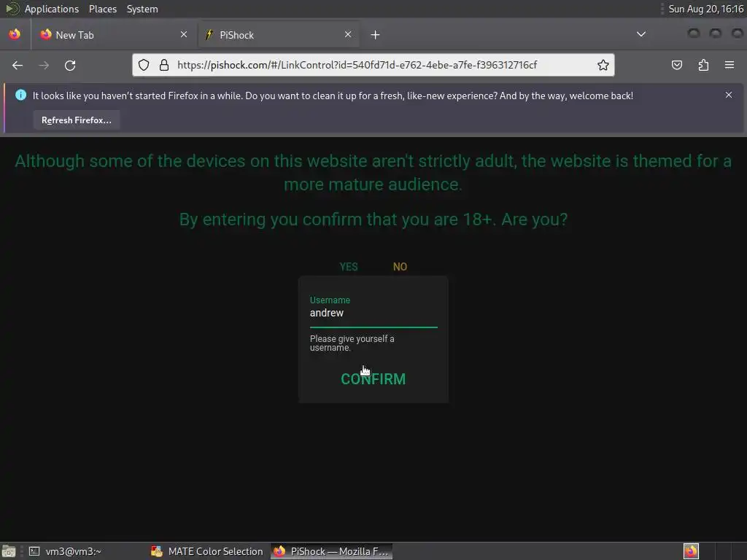Click the Firefox tray icon in bottom panel
The height and width of the screenshot is (560, 747).
[x=691, y=551]
